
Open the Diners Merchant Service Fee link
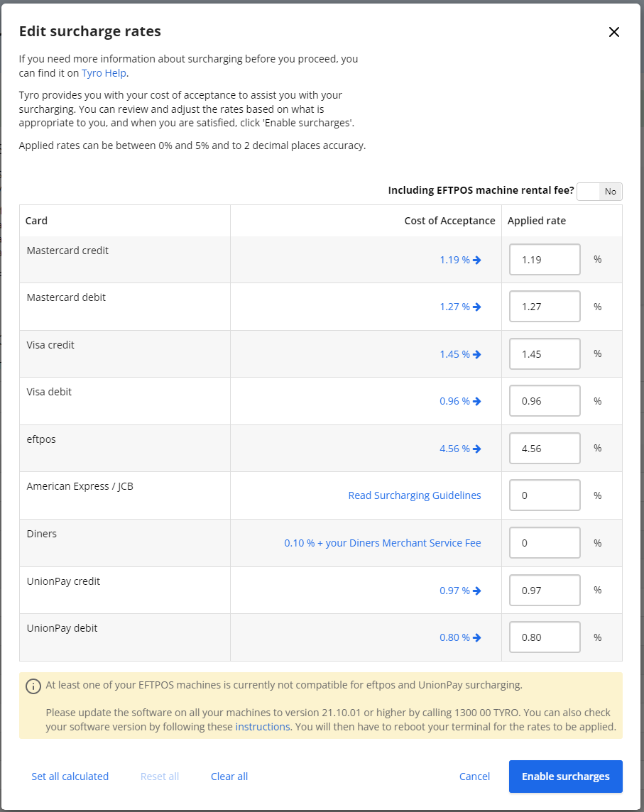point(383,542)
